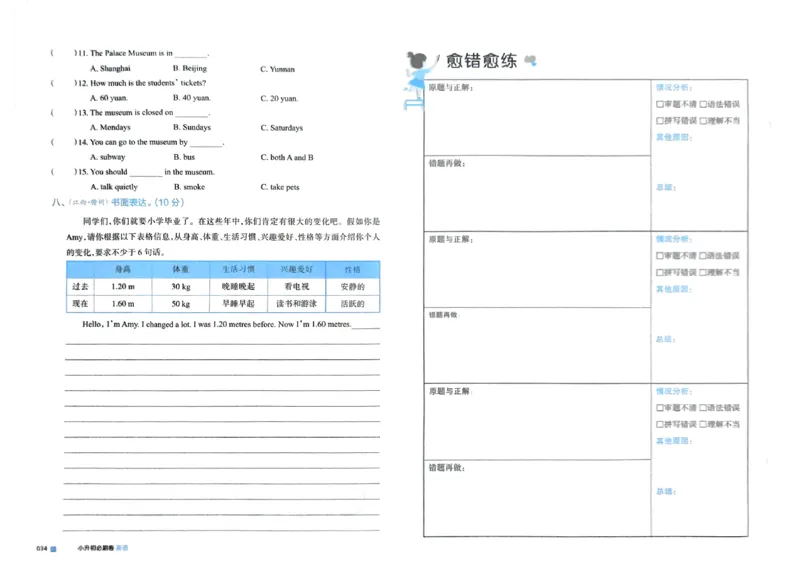Click the answer bracket for question 11
This screenshot has height=566, width=800.
64,53
